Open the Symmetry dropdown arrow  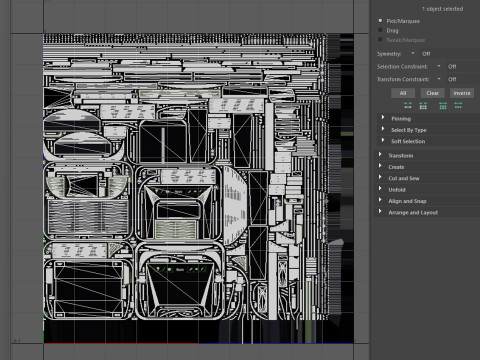(x=413, y=53)
